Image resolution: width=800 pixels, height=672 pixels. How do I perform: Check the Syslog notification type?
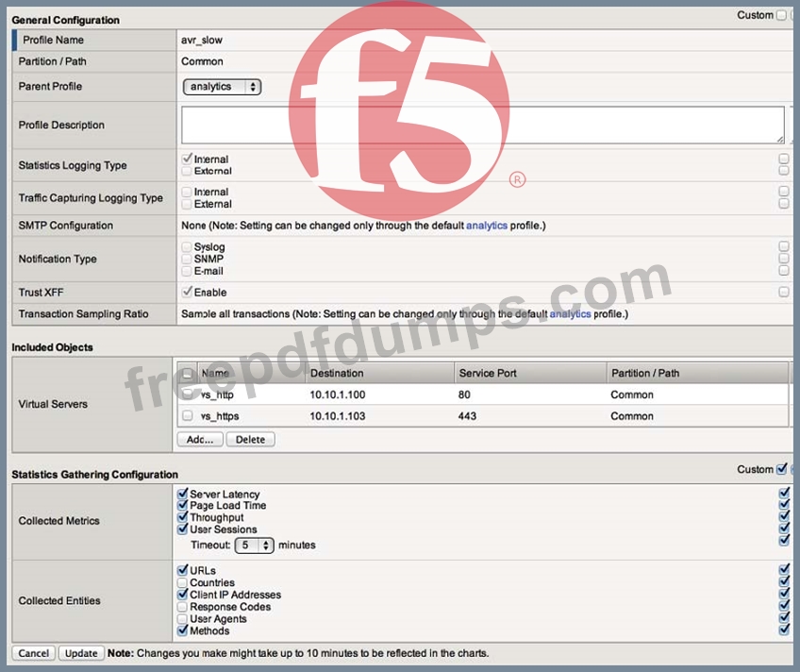point(187,247)
